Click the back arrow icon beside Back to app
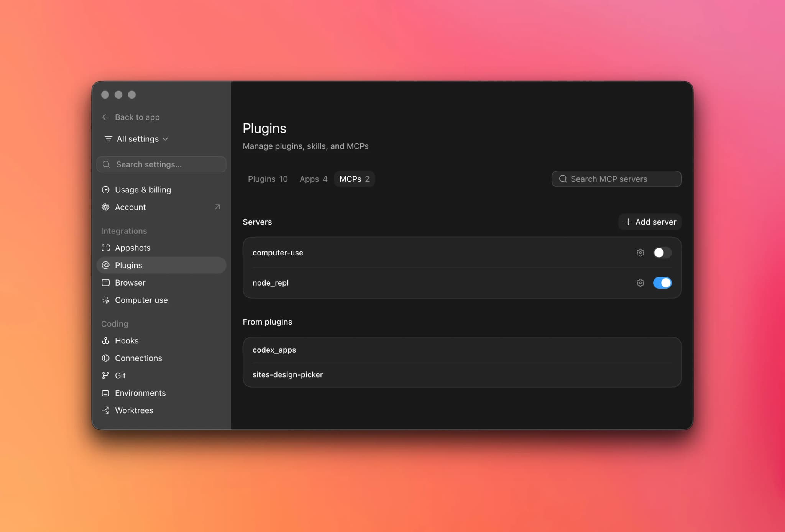This screenshot has height=532, width=785. point(105,117)
